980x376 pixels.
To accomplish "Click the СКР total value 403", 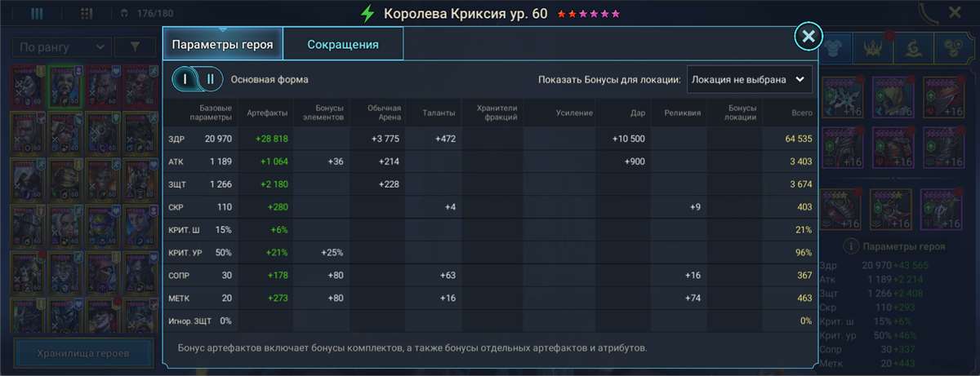I will point(804,207).
